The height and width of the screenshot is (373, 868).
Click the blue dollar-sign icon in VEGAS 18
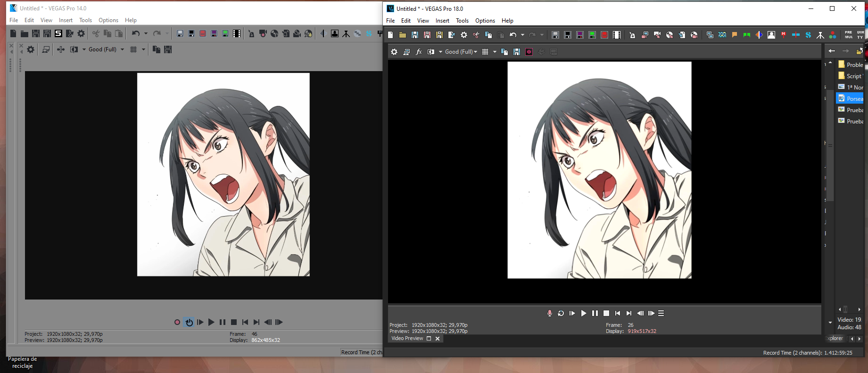coord(808,35)
